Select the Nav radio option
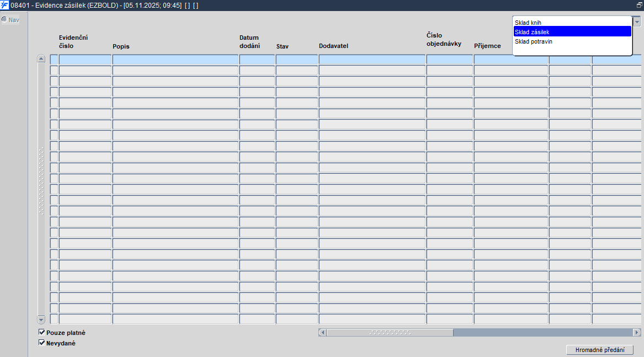Viewport: 644px width, 357px height. (4, 19)
